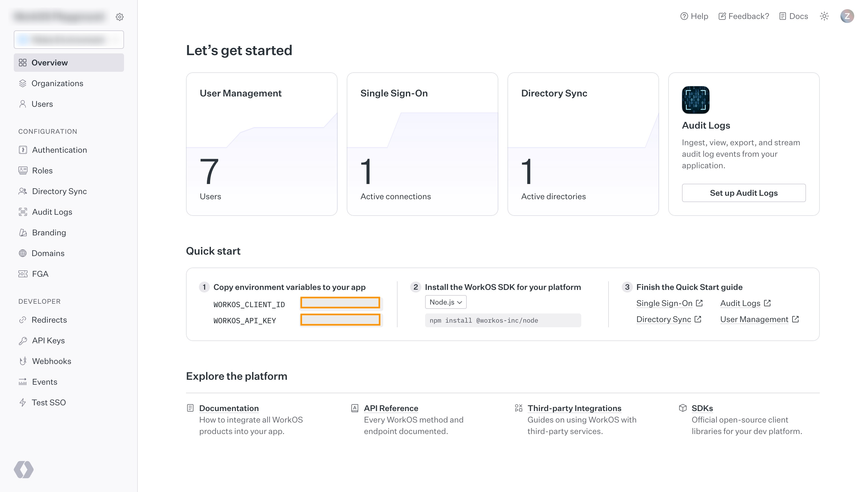Click the Webhooks icon in sidebar
The height and width of the screenshot is (492, 868).
tap(23, 361)
